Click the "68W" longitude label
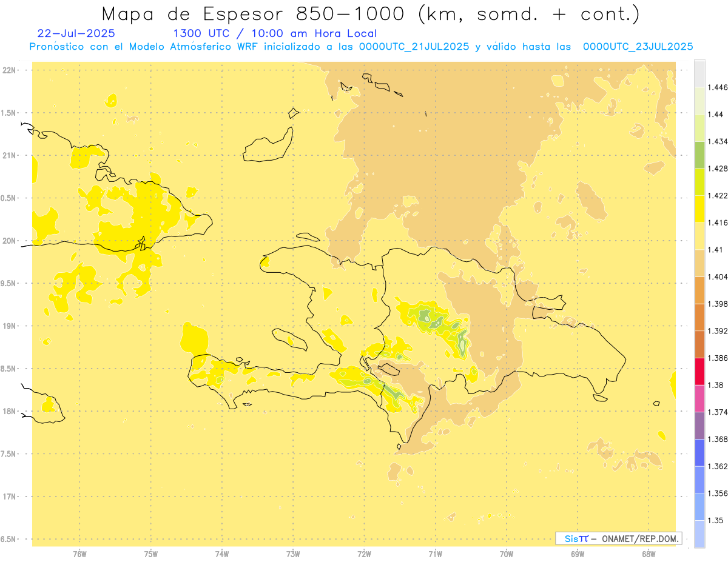 (649, 554)
